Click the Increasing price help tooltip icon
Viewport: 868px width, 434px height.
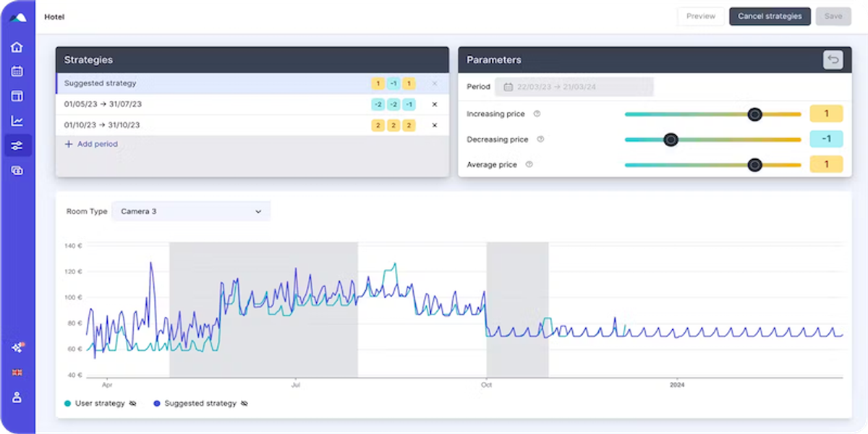(536, 114)
